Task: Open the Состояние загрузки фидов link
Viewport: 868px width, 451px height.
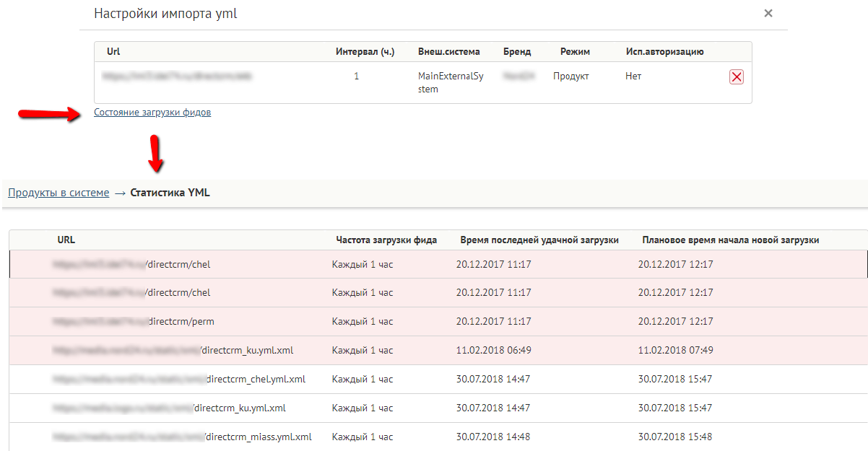Action: 152,113
